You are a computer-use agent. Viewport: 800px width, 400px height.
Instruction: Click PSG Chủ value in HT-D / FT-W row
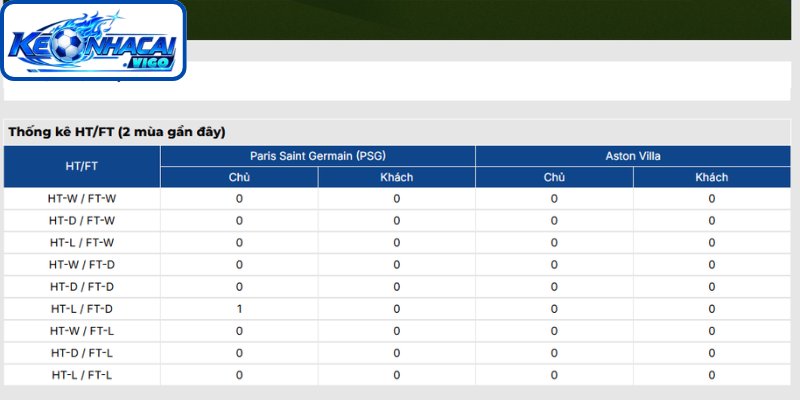click(x=239, y=221)
